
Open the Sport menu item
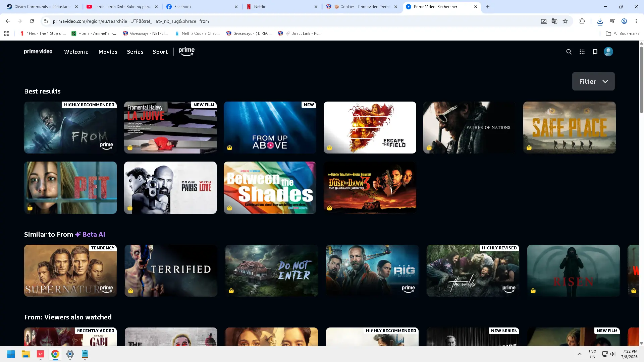[160, 52]
